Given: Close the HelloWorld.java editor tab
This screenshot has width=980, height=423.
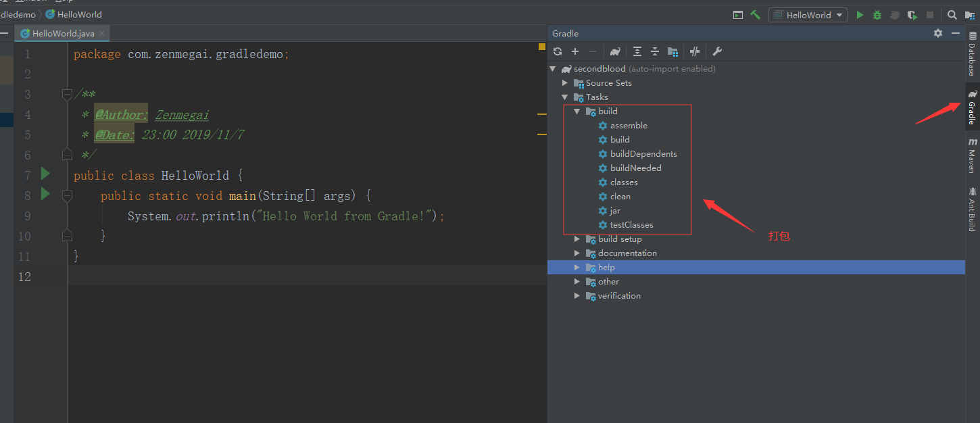Looking at the screenshot, I should [102, 33].
